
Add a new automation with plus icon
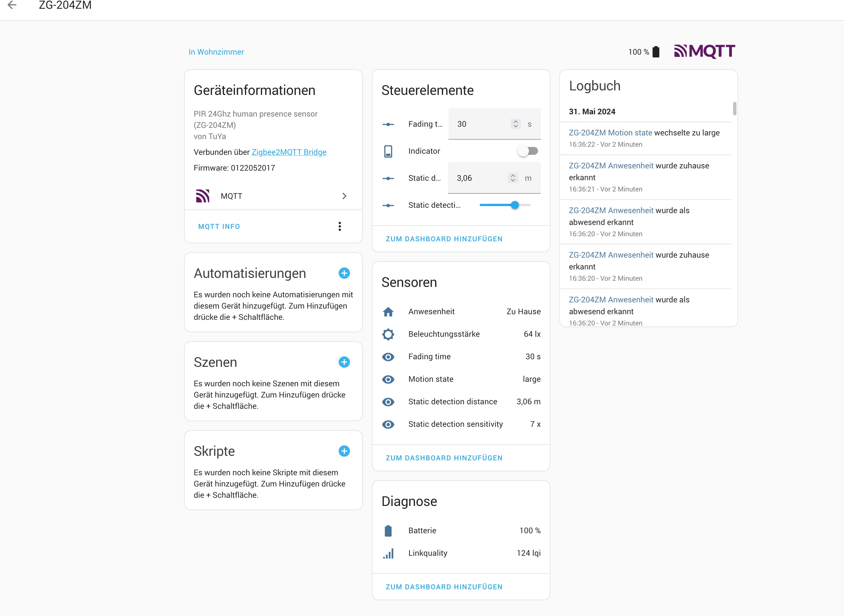(344, 273)
